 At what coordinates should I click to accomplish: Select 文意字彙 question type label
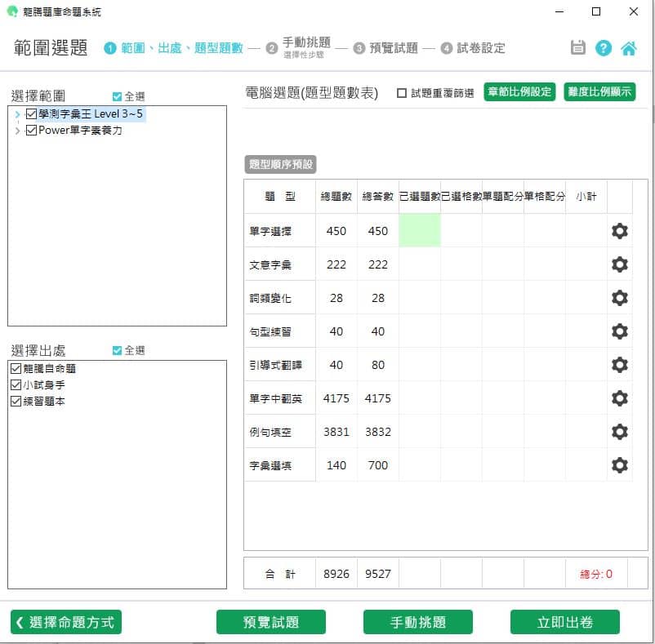pyautogui.click(x=270, y=264)
